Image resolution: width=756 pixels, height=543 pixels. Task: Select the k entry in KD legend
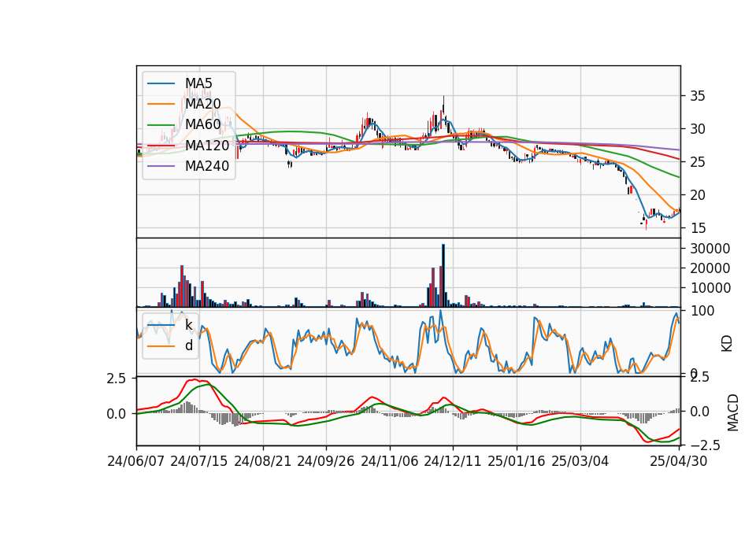tap(189, 325)
